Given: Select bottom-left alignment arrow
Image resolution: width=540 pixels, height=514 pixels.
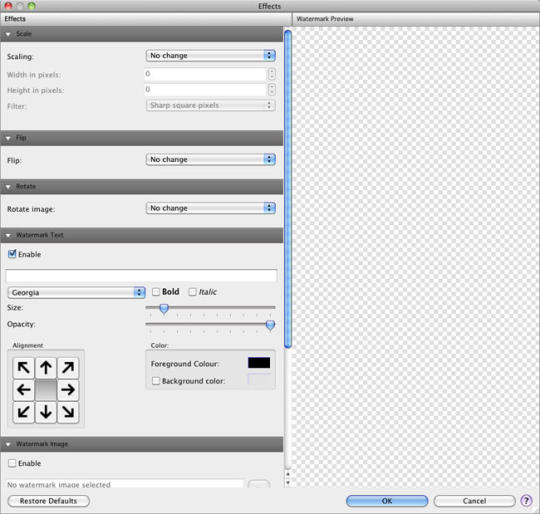Looking at the screenshot, I should coord(23,412).
